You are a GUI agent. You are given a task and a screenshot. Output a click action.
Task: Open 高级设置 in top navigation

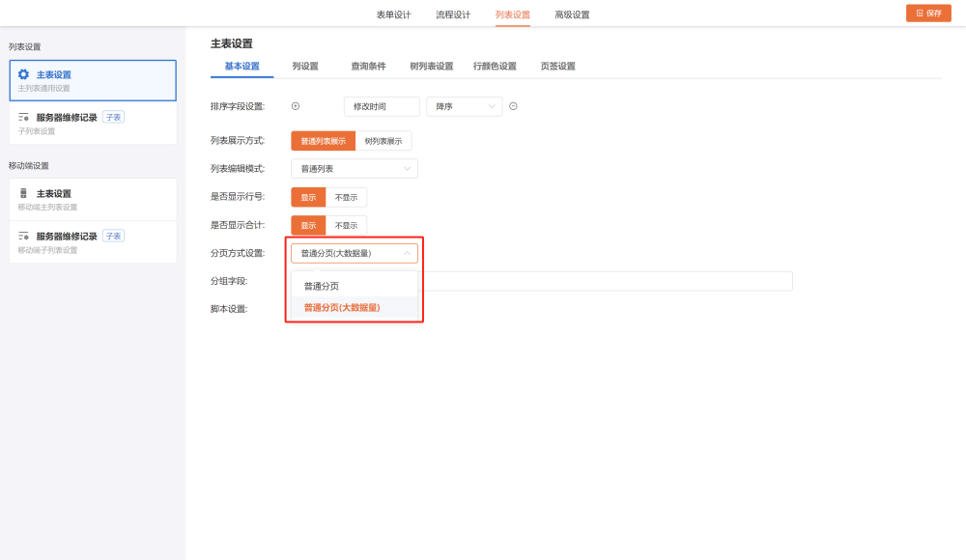(x=572, y=14)
